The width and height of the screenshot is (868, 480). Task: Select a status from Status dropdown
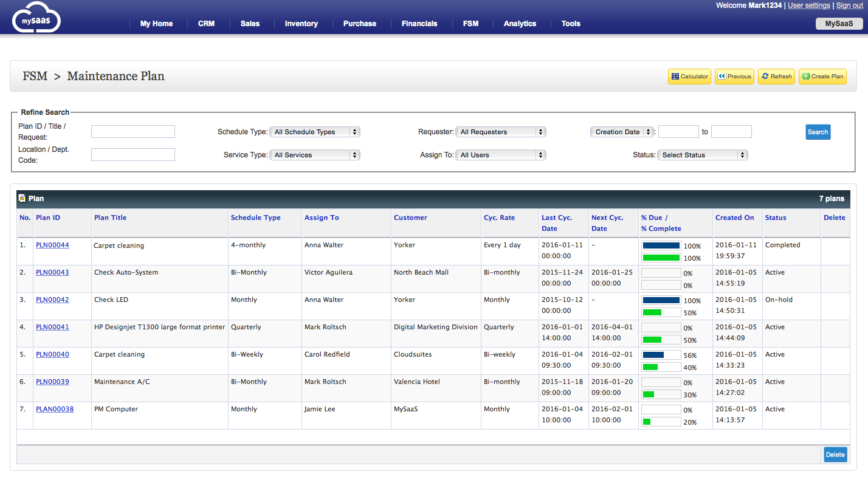pos(703,155)
